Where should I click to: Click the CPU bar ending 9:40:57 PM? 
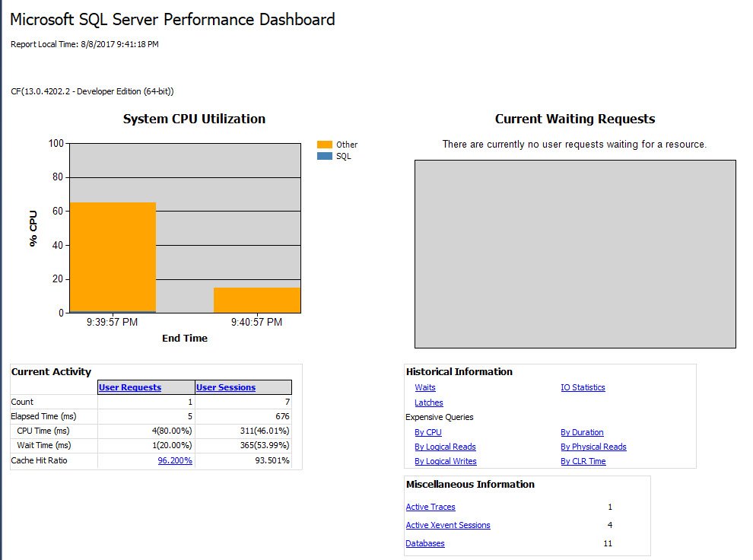257,301
